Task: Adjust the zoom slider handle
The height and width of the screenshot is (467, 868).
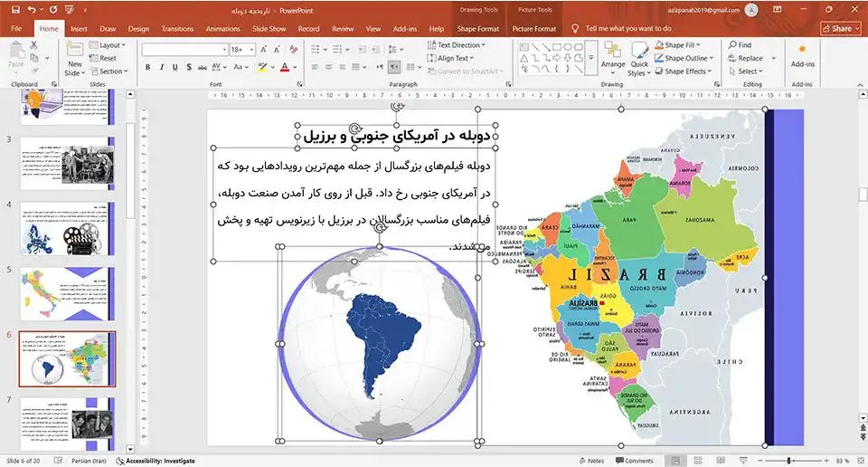Action: [x=788, y=461]
